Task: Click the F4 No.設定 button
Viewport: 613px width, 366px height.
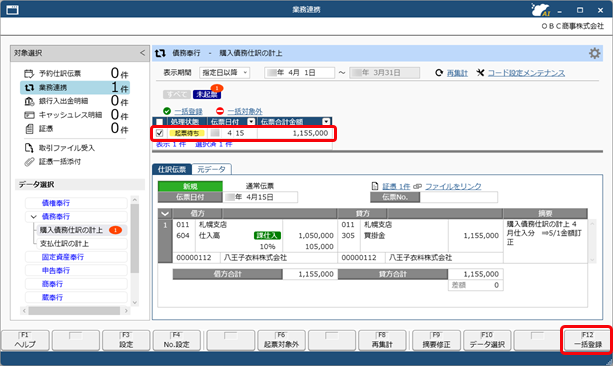Action: (x=176, y=340)
